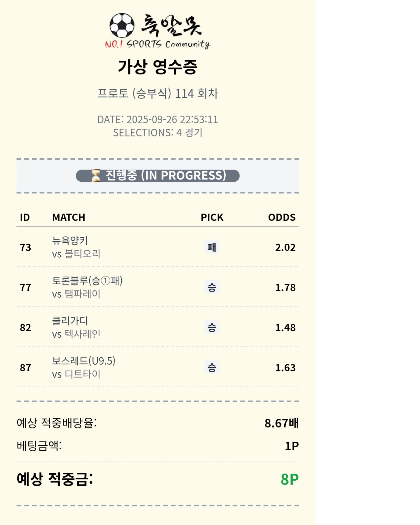This screenshot has height=525, width=420.
Task: Select the 승 pick badge for 토론블루
Action: coord(212,287)
